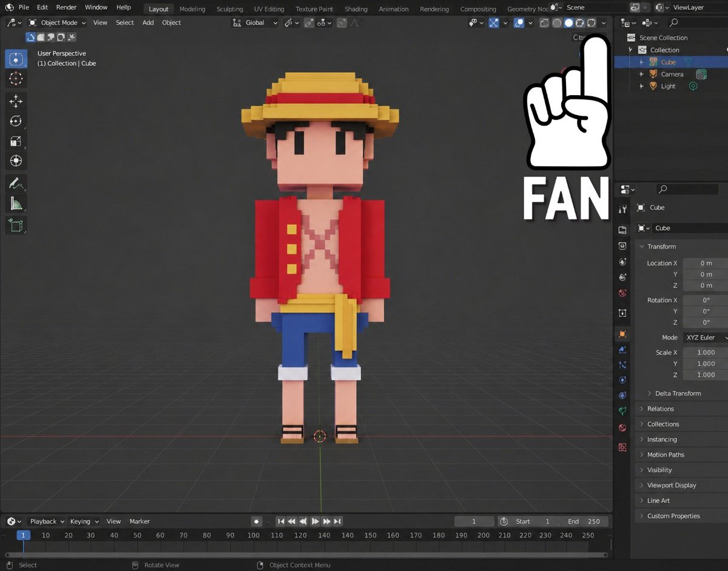Image resolution: width=728 pixels, height=571 pixels.
Task: Switch to rendered viewport shading
Action: [x=591, y=23]
